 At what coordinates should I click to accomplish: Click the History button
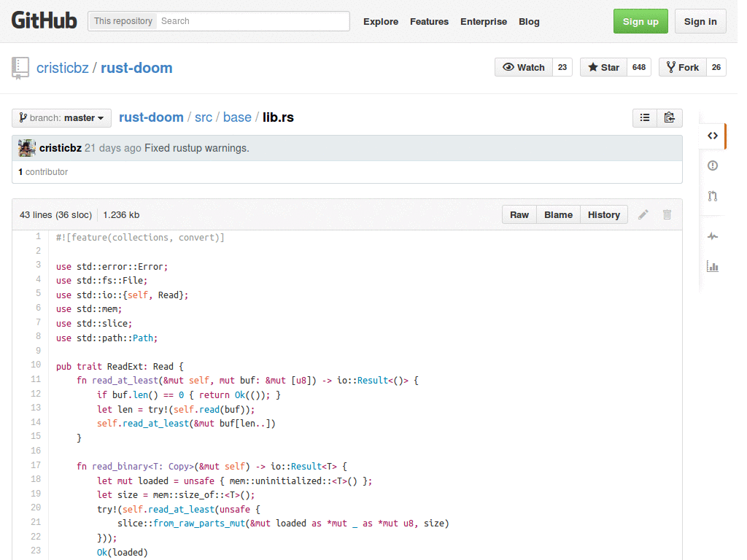tap(603, 215)
